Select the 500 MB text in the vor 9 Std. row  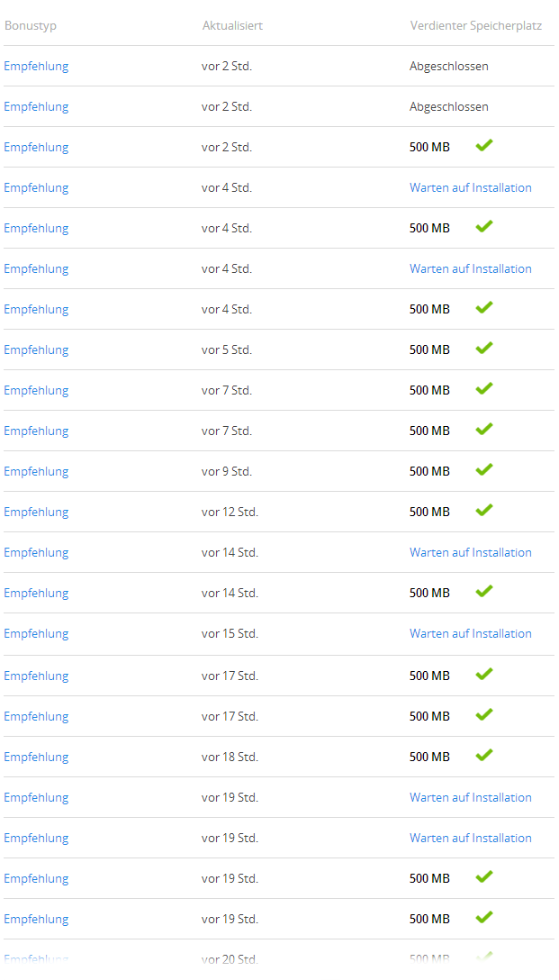(x=429, y=471)
